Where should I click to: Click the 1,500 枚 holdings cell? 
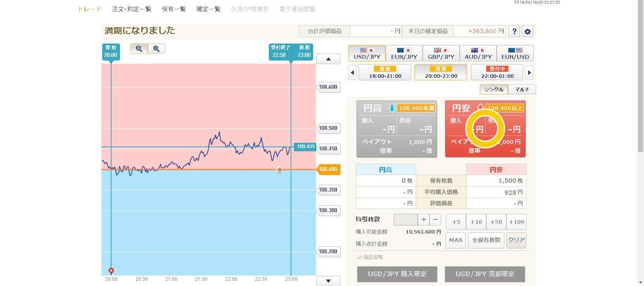pos(496,180)
